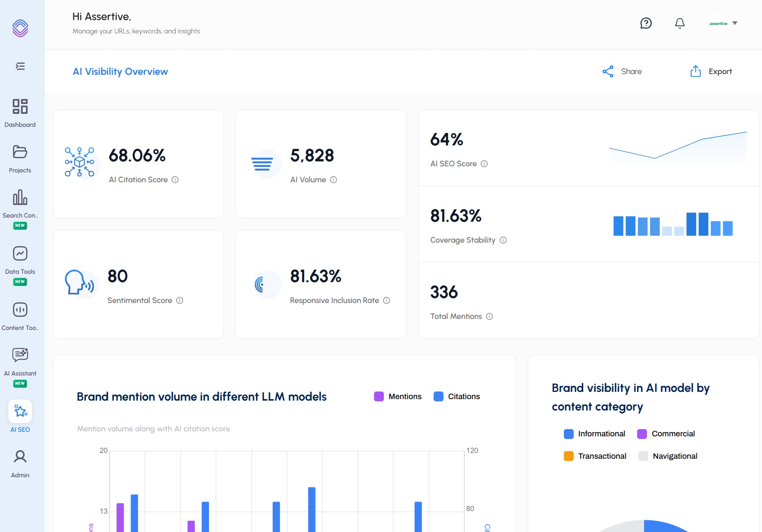
Task: Toggle the Commercial category legend
Action: pyautogui.click(x=666, y=434)
